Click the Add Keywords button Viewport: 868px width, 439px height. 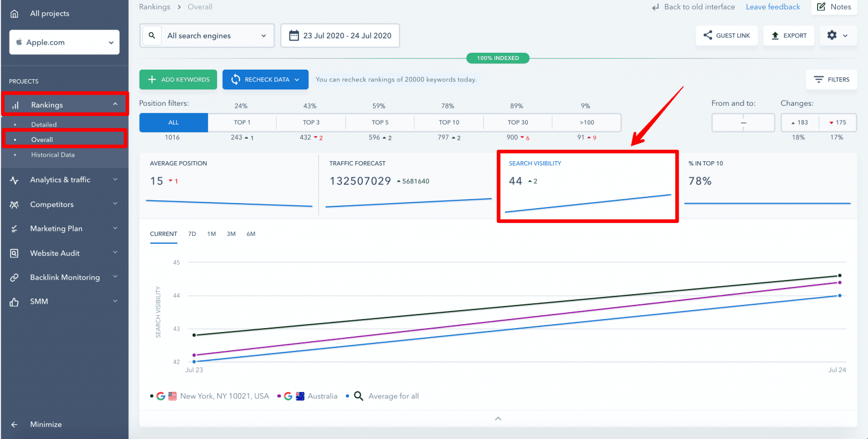click(x=178, y=79)
